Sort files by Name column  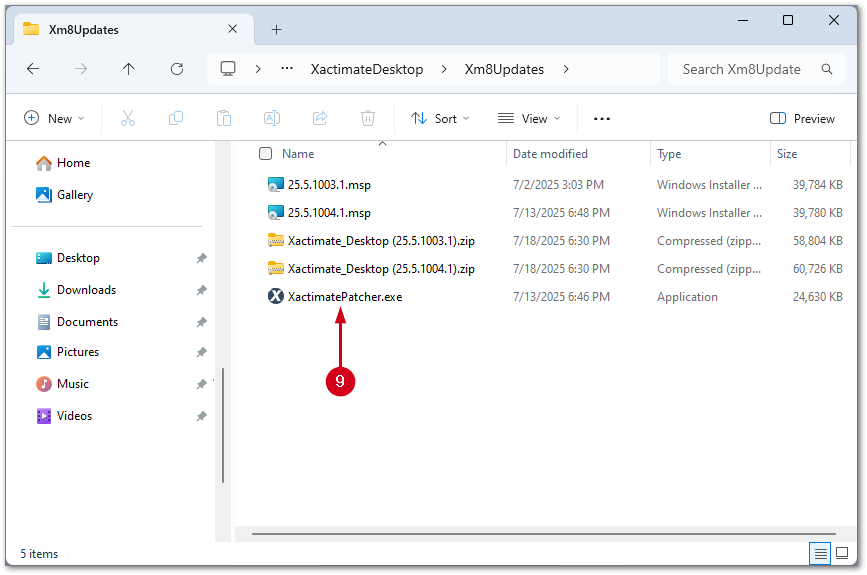pos(298,154)
